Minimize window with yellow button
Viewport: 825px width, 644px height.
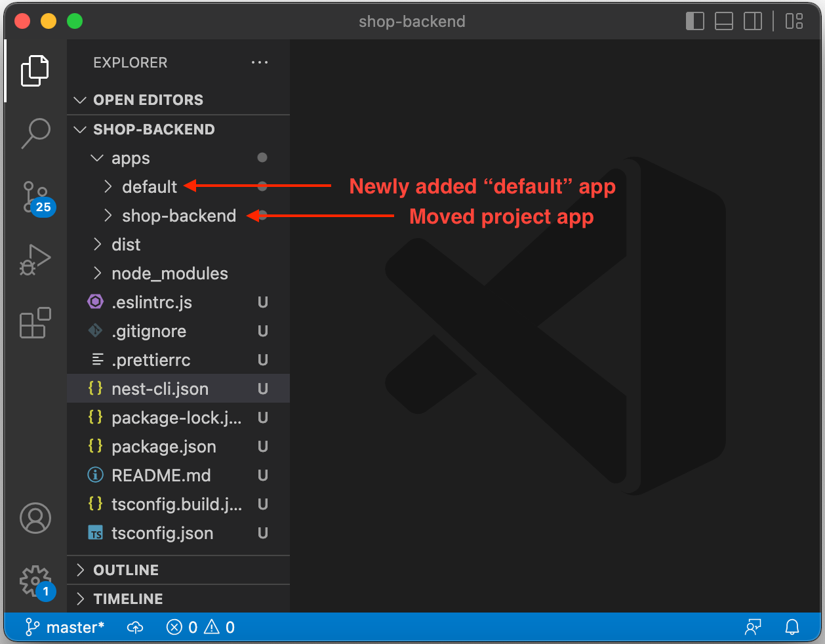click(49, 21)
